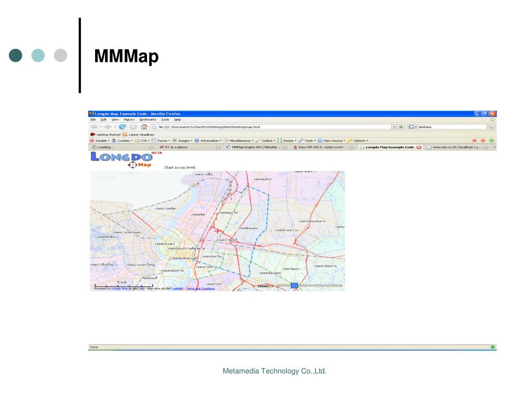Screen dimensions: 532x399
Task: Click the red crosshair marker on the map
Action: 217,231
